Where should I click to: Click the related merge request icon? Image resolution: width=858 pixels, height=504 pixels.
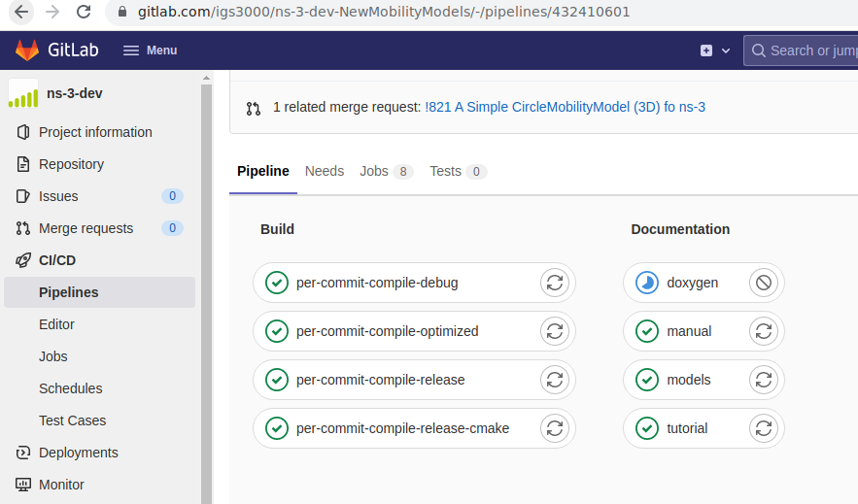[x=254, y=108]
